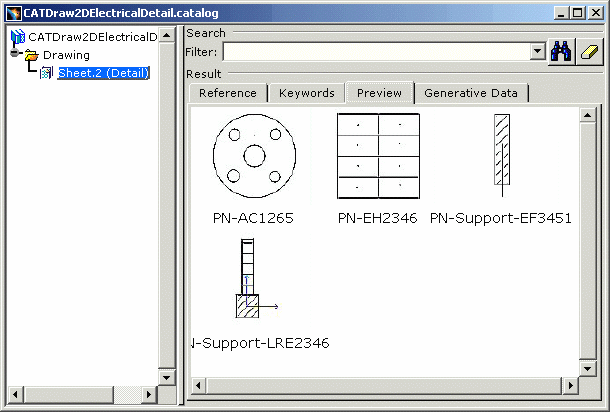Image resolution: width=610 pixels, height=412 pixels.
Task: Click the Drawing chapter folder icon
Action: [x=32, y=55]
